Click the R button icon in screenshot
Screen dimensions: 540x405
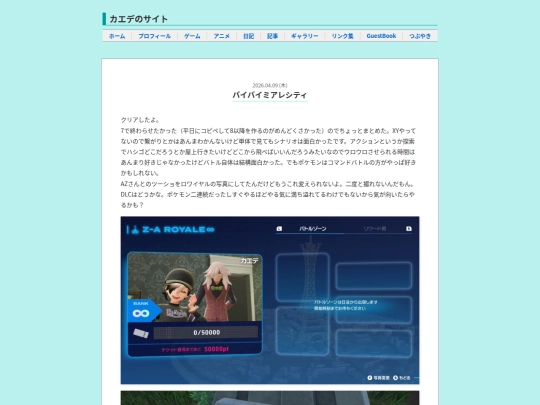(409, 229)
